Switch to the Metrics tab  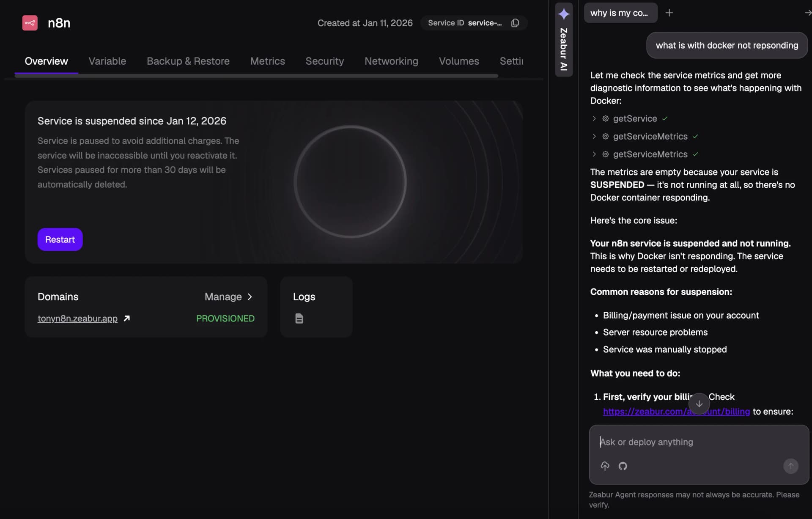pyautogui.click(x=268, y=61)
